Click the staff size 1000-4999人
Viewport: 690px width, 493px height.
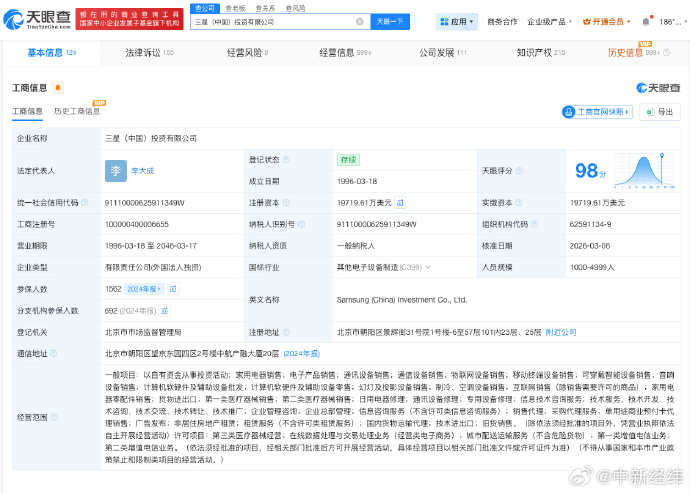coord(592,267)
